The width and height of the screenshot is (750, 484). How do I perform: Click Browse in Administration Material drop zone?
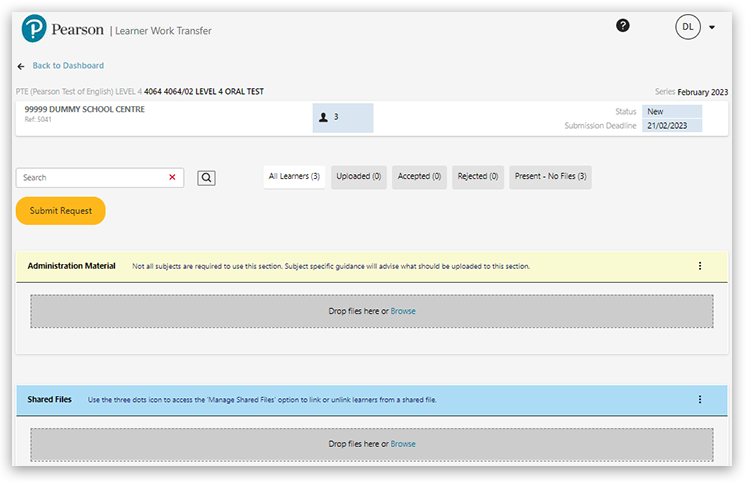[403, 311]
